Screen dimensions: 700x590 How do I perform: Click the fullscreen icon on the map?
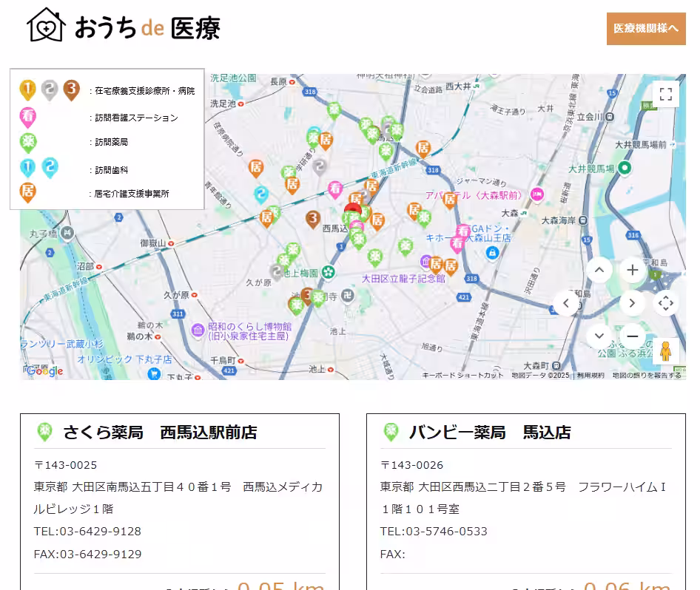click(x=665, y=93)
